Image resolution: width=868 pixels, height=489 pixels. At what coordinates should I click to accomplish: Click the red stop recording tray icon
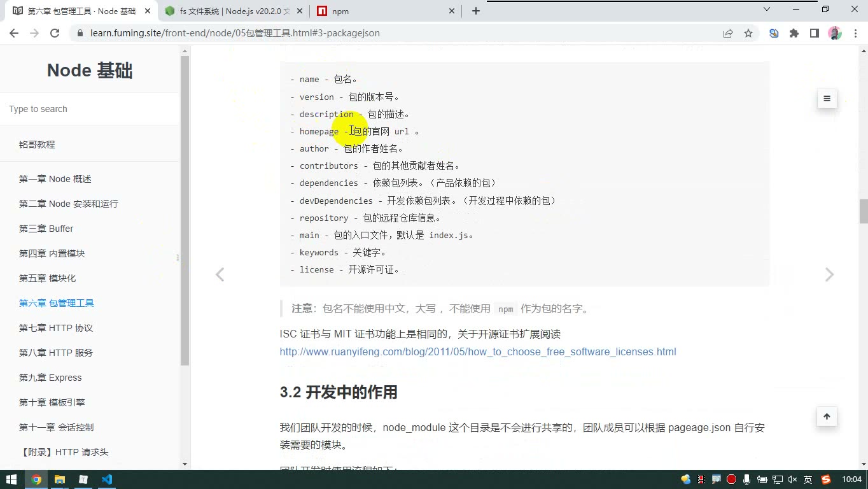coord(732,479)
